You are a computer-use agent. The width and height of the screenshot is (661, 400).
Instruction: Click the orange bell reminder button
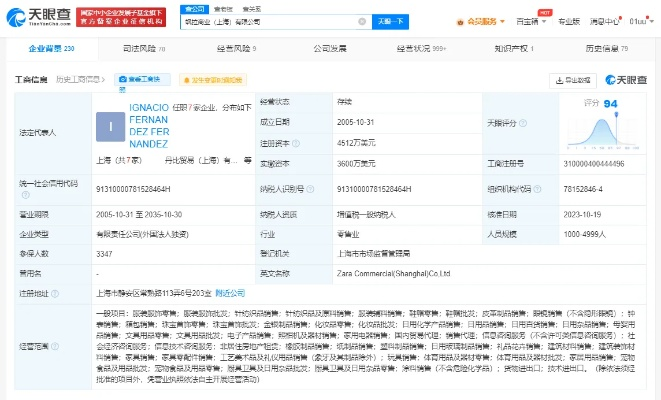[213, 80]
